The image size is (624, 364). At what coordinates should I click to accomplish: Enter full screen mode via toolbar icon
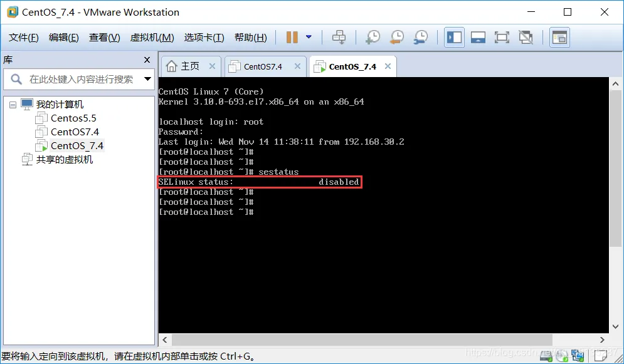pyautogui.click(x=502, y=38)
